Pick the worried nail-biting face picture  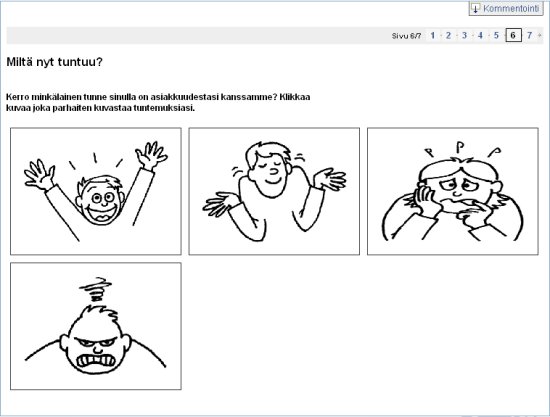452,191
